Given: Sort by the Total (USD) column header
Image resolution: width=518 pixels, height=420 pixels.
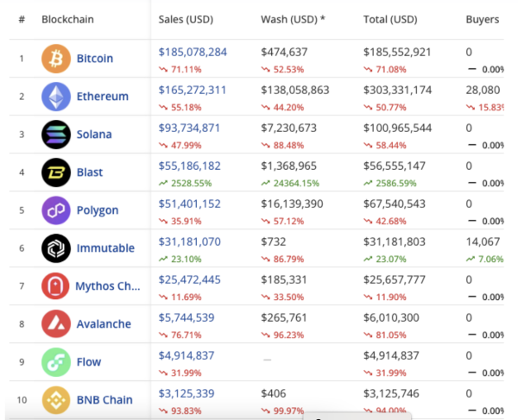Looking at the screenshot, I should (x=390, y=20).
